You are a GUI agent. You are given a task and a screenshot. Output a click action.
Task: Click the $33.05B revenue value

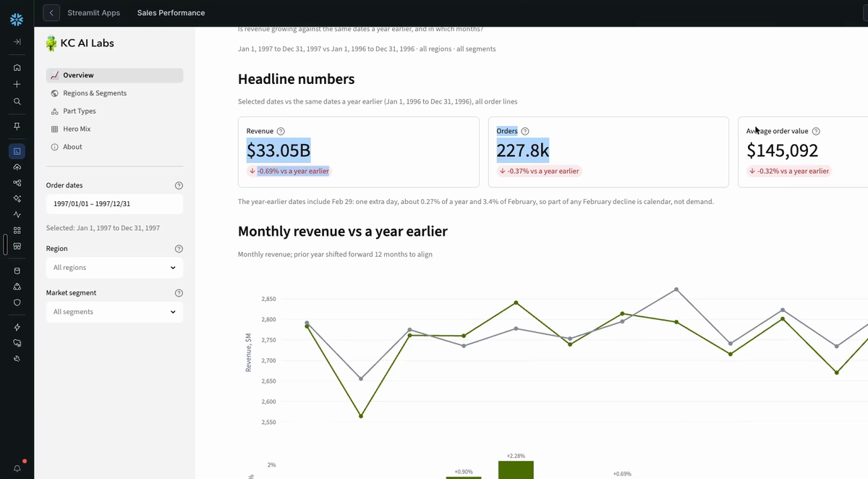[278, 151]
